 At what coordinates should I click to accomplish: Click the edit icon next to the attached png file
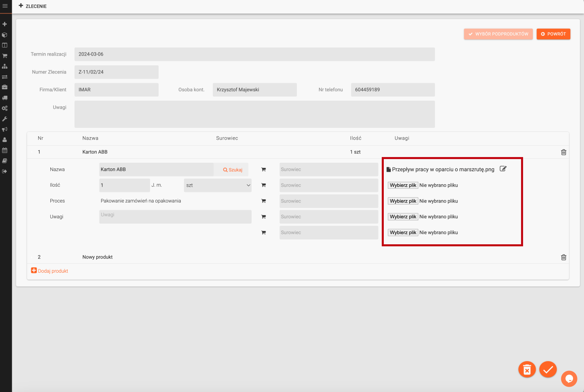503,169
